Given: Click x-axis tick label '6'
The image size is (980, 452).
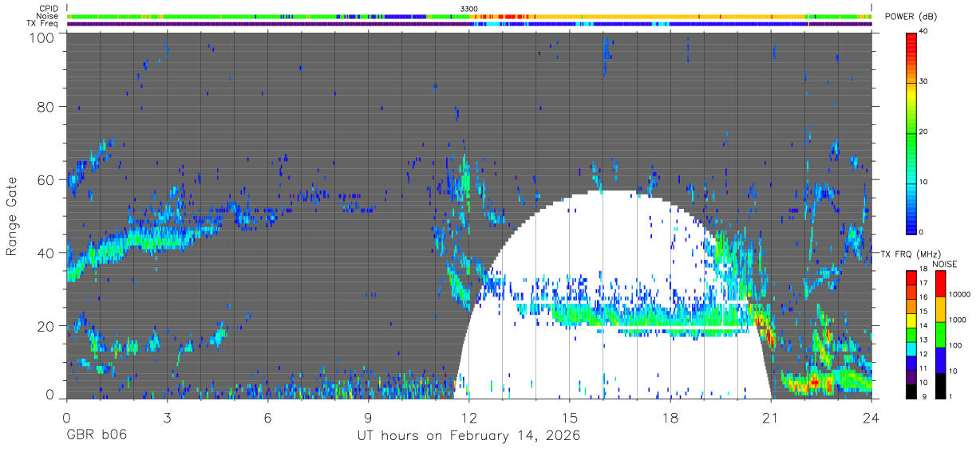Looking at the screenshot, I should (268, 417).
